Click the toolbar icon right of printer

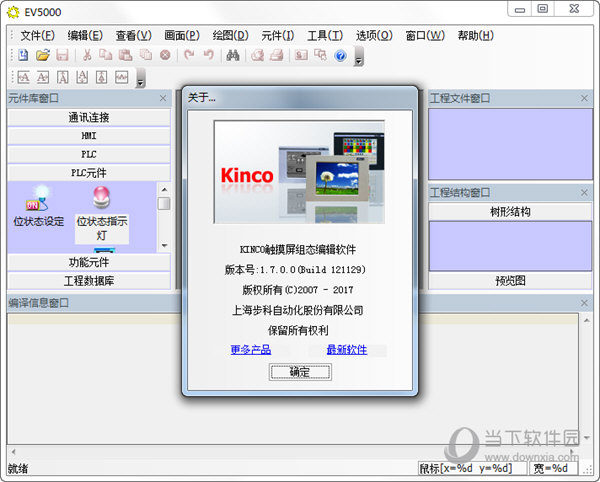301,55
